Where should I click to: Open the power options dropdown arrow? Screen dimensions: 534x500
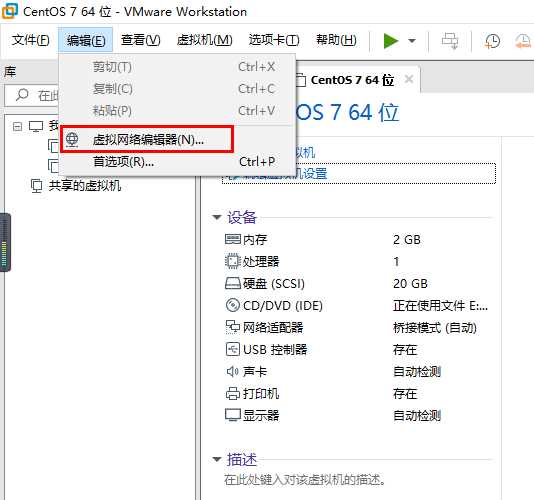pyautogui.click(x=412, y=41)
